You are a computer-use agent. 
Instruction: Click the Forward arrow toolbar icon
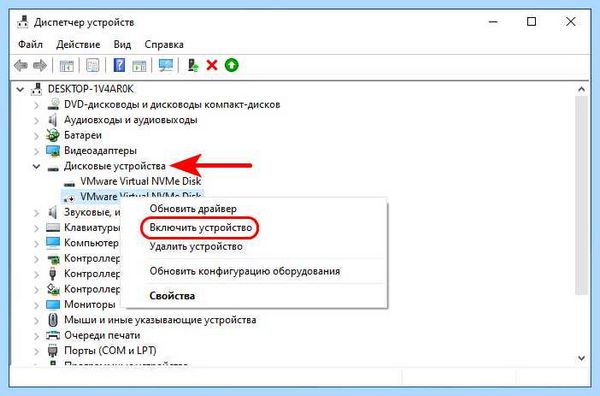pyautogui.click(x=40, y=65)
